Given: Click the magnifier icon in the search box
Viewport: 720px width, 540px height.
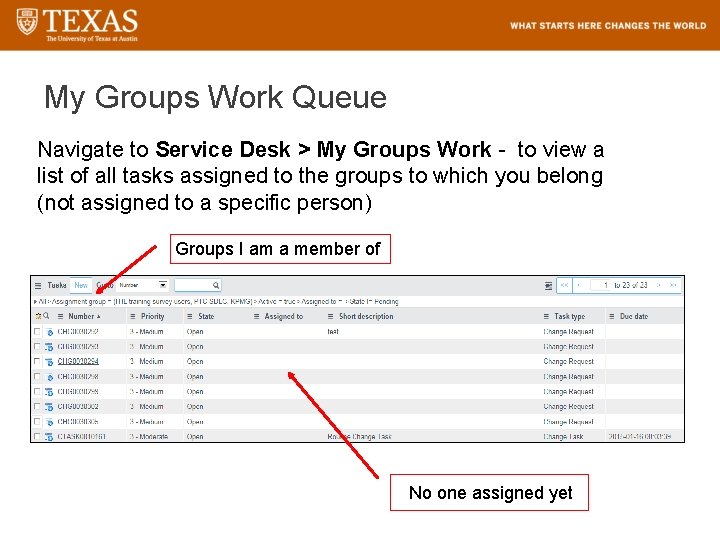Looking at the screenshot, I should click(x=216, y=286).
